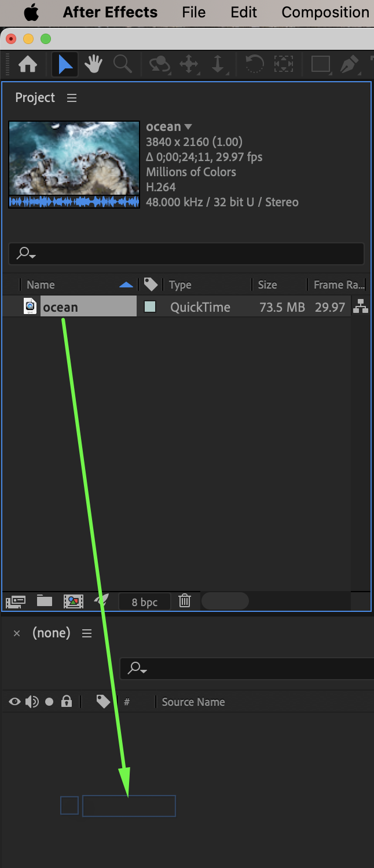
Task: Create new composition from footage icon
Action: 74,601
